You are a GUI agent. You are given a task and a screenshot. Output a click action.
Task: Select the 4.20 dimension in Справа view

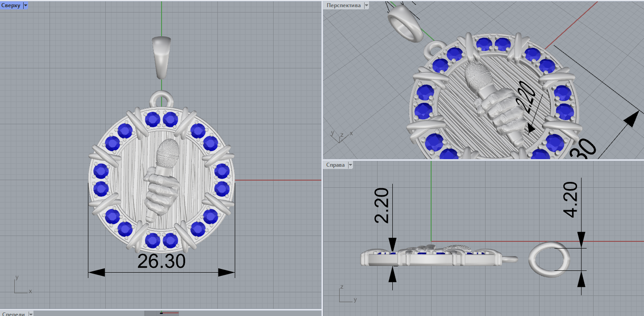point(572,199)
